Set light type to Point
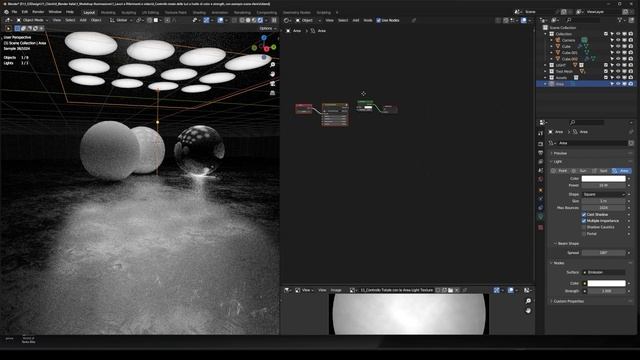The height and width of the screenshot is (360, 640). [560, 171]
